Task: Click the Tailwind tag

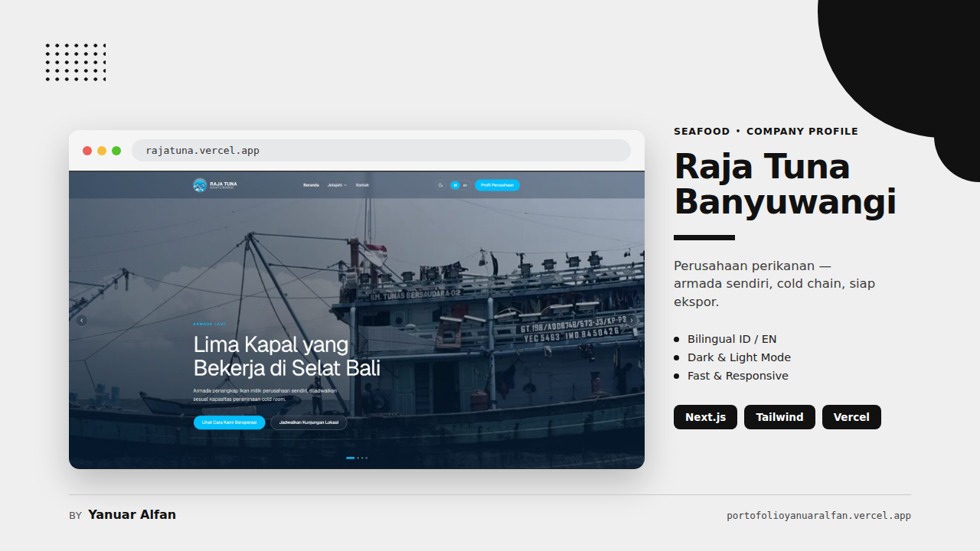Action: pyautogui.click(x=779, y=417)
